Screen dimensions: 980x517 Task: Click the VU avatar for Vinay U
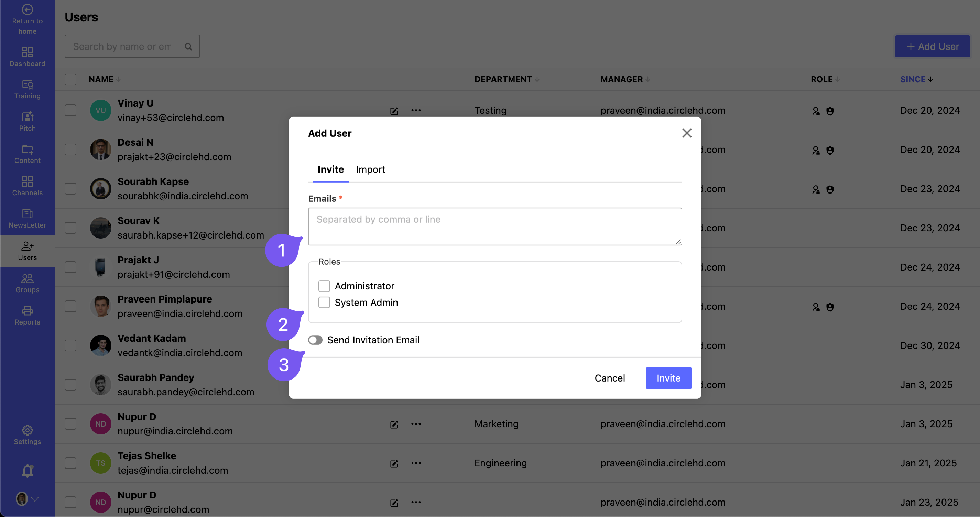tap(100, 110)
